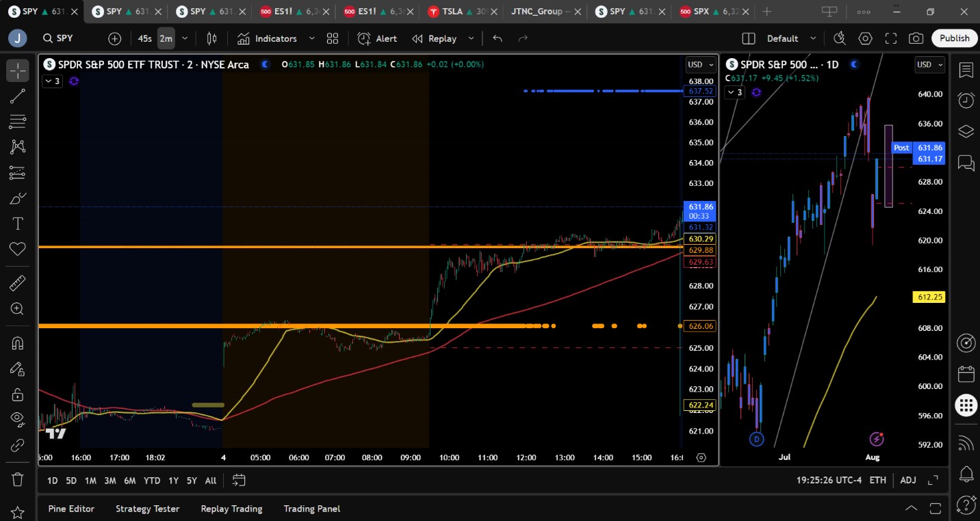Toggle ADJ dividend adjustment

[x=908, y=481]
